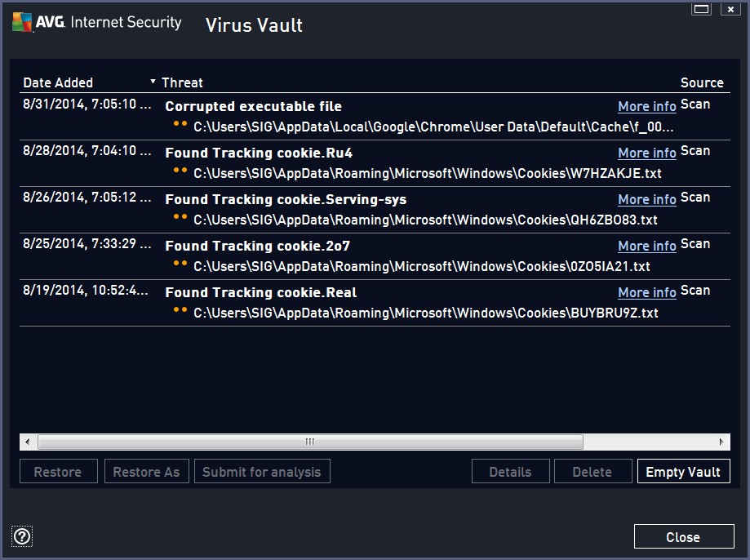Click date 8/31/2014, 7:05:10
This screenshot has width=750, height=560.
tap(87, 104)
